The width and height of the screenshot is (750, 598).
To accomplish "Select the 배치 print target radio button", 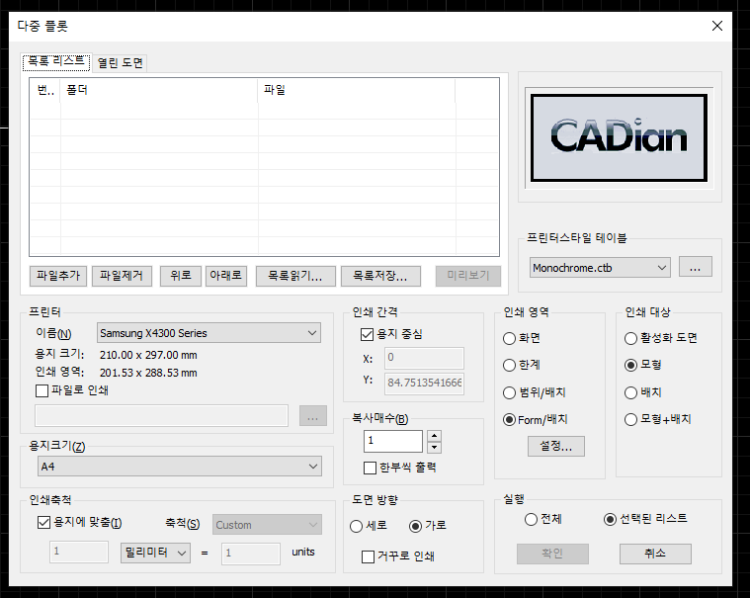I will click(x=630, y=393).
